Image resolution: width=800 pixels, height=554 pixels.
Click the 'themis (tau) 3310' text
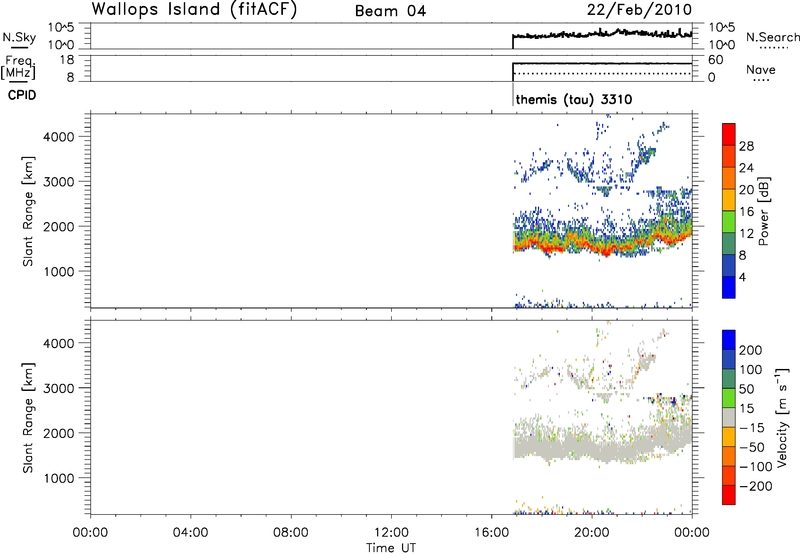tap(574, 99)
